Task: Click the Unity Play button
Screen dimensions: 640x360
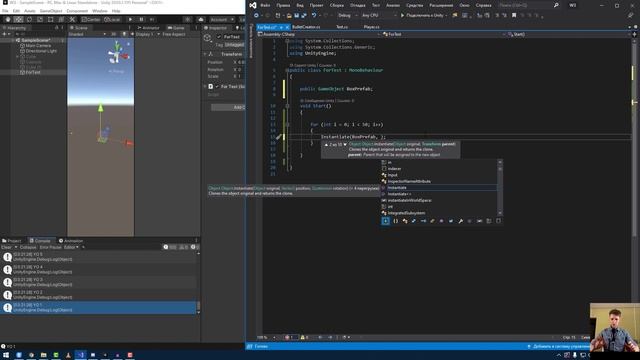Action: click(130, 19)
